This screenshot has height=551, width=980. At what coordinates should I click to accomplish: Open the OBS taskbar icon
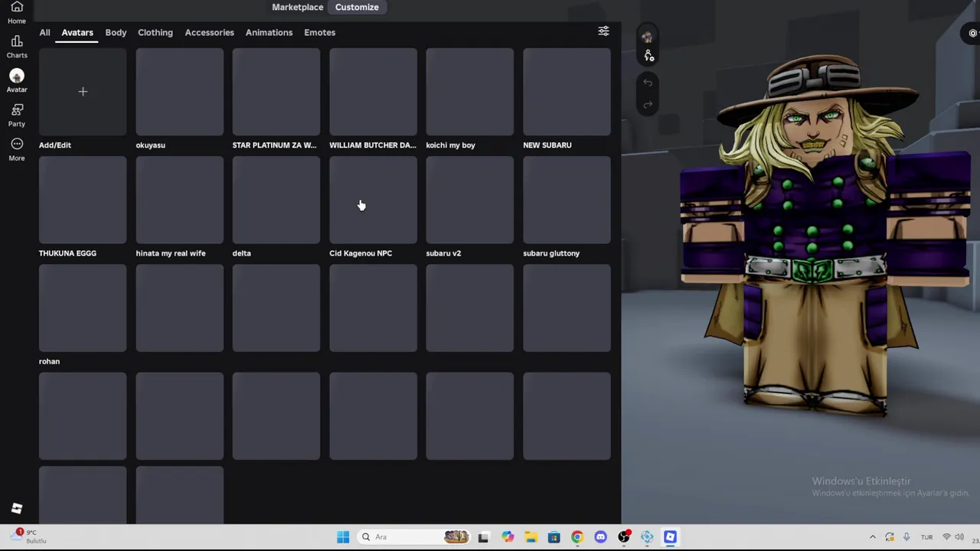point(624,537)
